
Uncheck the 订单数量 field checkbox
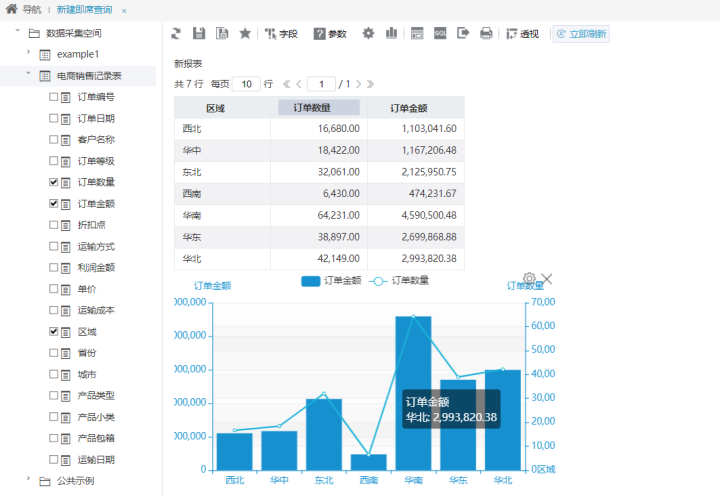tap(54, 182)
